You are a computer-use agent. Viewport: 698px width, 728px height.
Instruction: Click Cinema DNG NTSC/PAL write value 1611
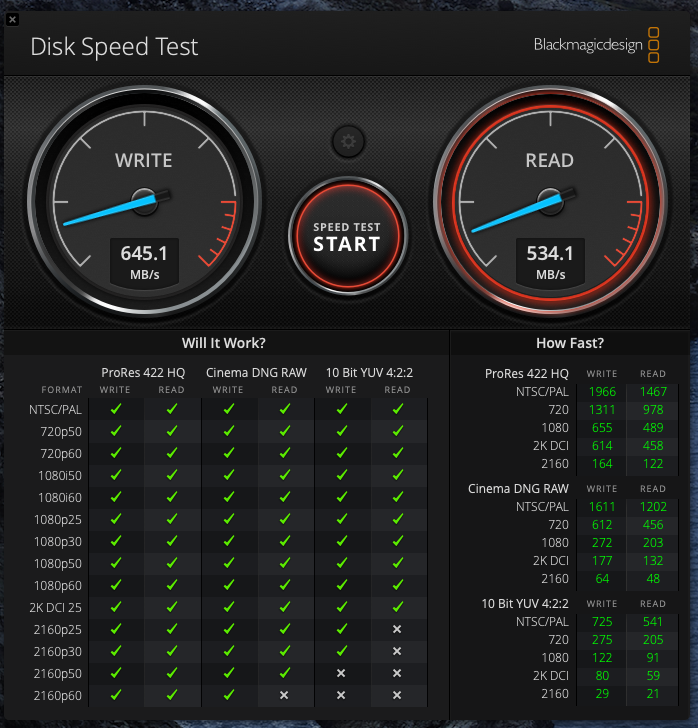tap(602, 507)
